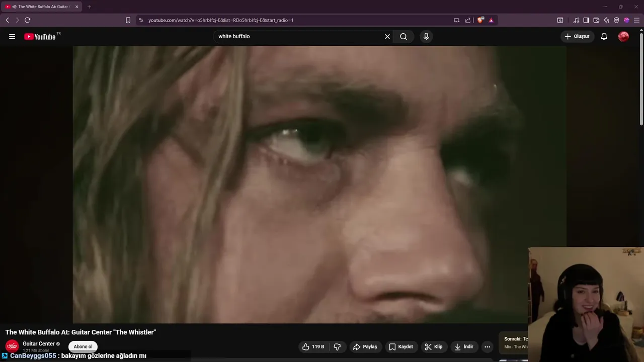Dislike the video

[x=337, y=346]
